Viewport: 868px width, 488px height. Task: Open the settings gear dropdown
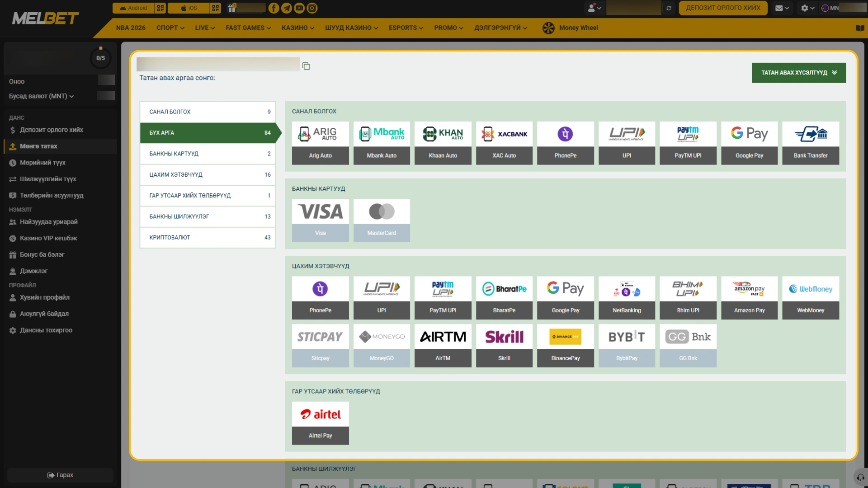point(807,8)
